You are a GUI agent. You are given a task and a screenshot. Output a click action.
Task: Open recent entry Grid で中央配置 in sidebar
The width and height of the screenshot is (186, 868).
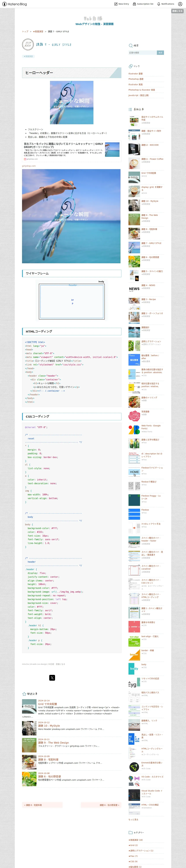point(148,173)
